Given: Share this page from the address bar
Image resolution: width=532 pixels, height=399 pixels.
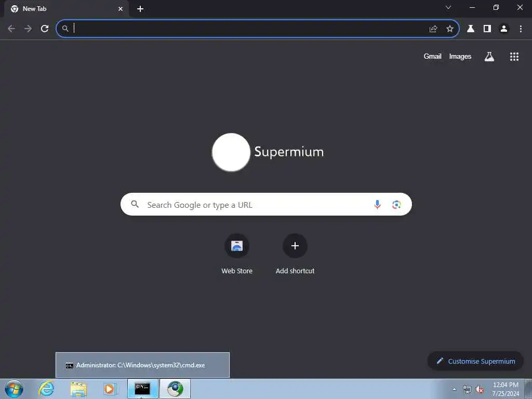Looking at the screenshot, I should pyautogui.click(x=433, y=29).
